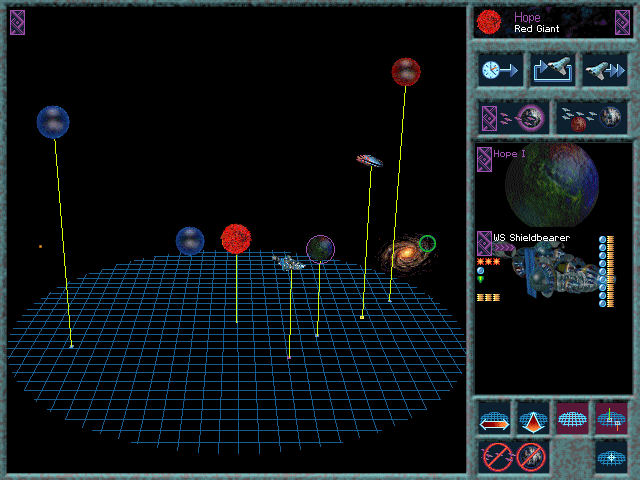The width and height of the screenshot is (640, 480).
Task: Click the purple emblem beside WS Shieldbearer
Action: pos(484,244)
